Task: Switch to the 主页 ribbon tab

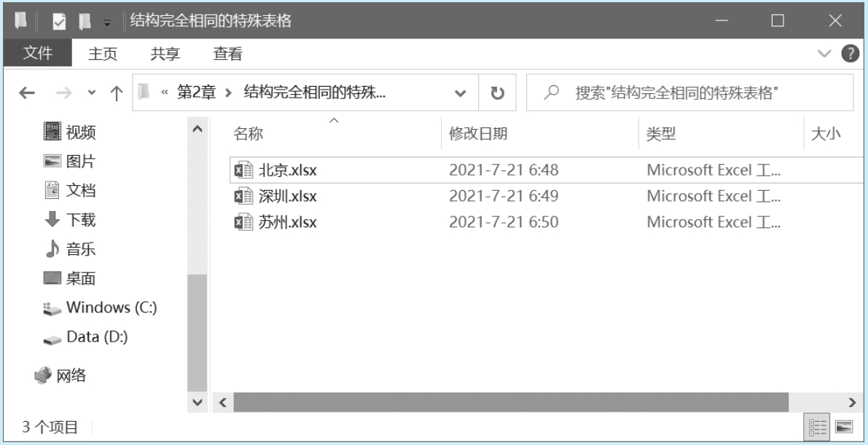Action: pos(103,54)
